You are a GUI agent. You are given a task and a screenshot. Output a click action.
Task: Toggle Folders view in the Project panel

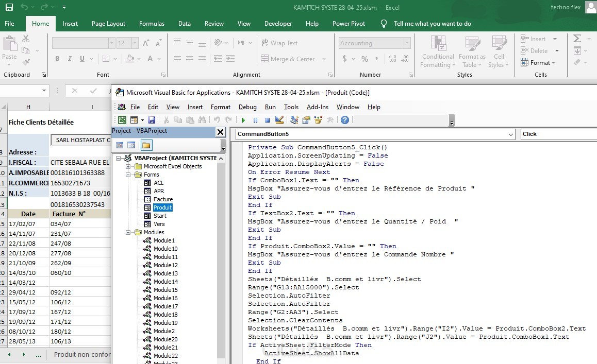pos(146,145)
